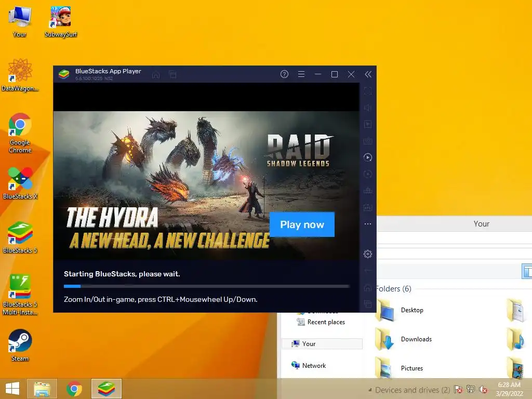Select the Google Chrome desktop shortcut
The height and width of the screenshot is (399, 532).
click(20, 133)
